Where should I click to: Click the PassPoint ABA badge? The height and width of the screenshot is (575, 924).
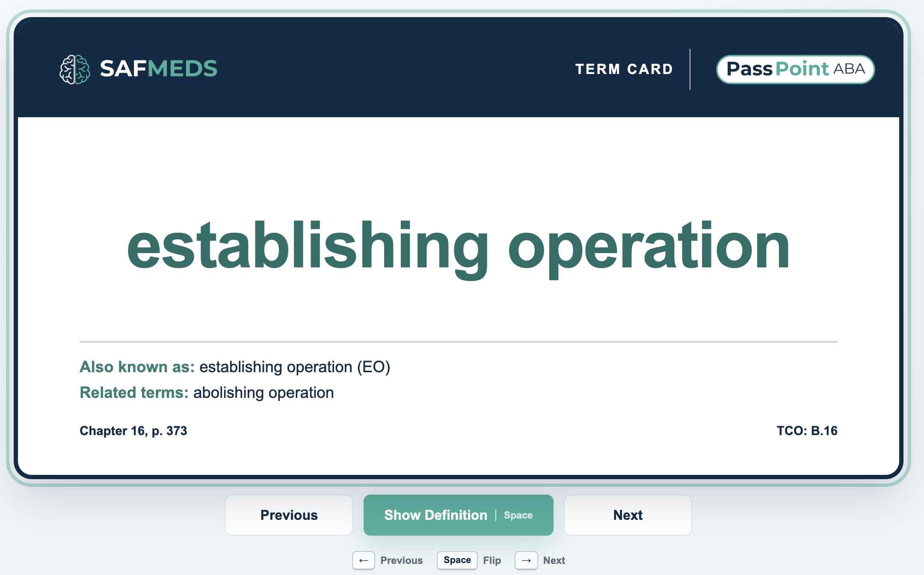point(795,69)
